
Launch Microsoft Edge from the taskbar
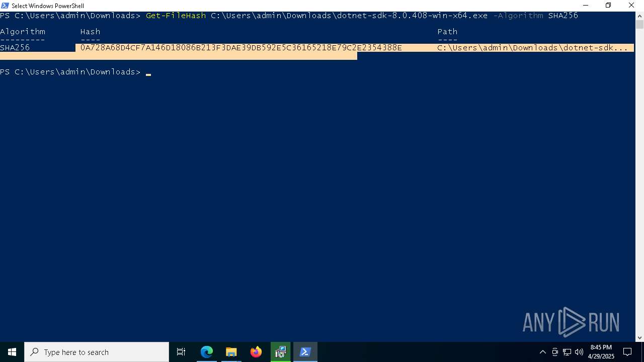pyautogui.click(x=207, y=352)
